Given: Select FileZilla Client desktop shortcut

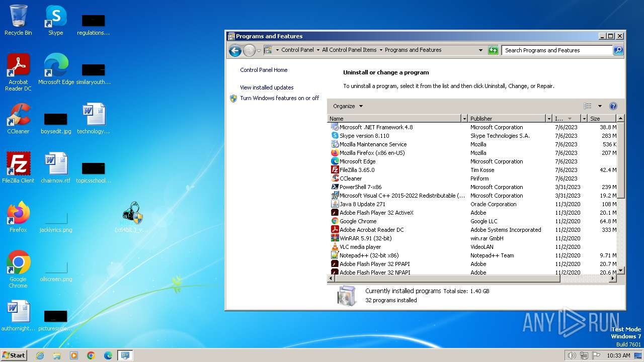Looking at the screenshot, I should pyautogui.click(x=18, y=168).
